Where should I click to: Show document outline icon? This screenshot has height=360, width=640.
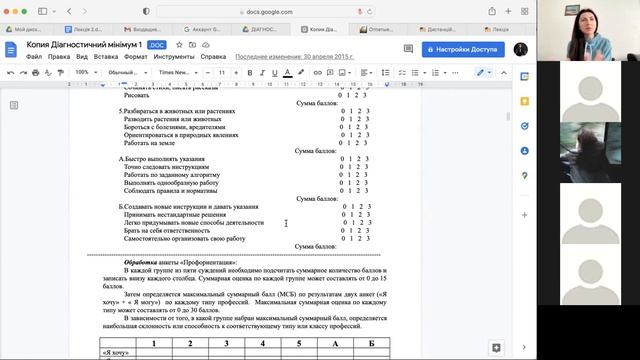pyautogui.click(x=14, y=105)
